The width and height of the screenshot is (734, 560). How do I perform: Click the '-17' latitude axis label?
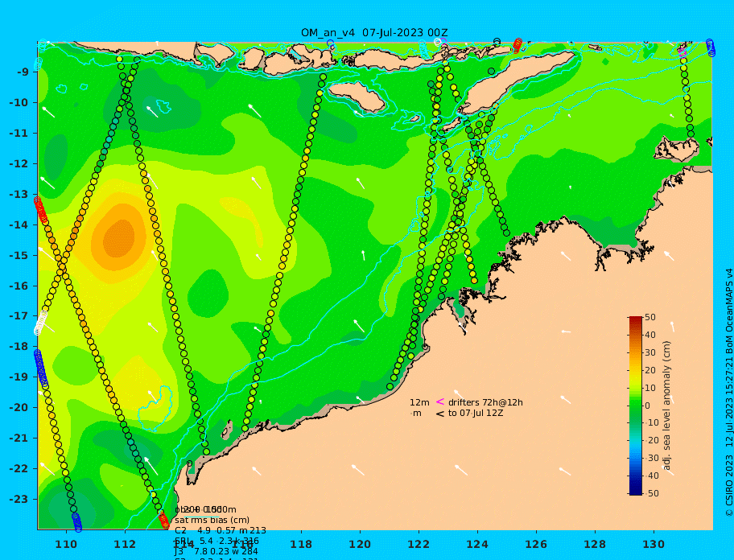(x=19, y=316)
